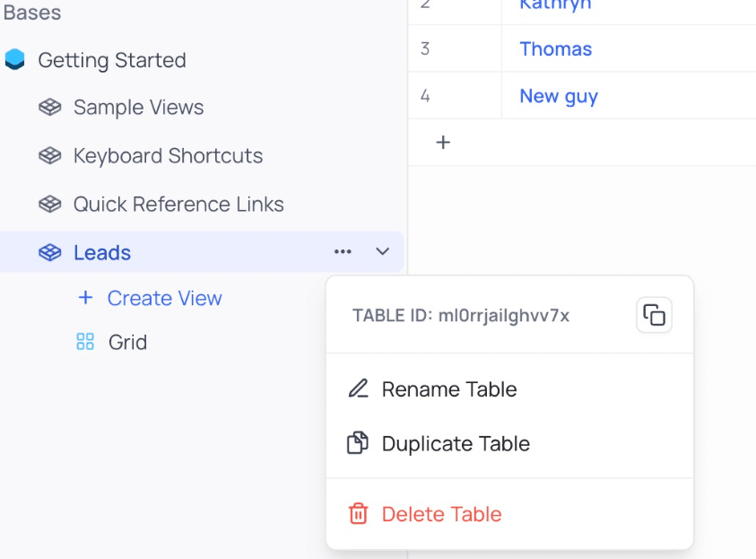756x559 pixels.
Task: Click the Grid view icon
Action: pos(85,342)
